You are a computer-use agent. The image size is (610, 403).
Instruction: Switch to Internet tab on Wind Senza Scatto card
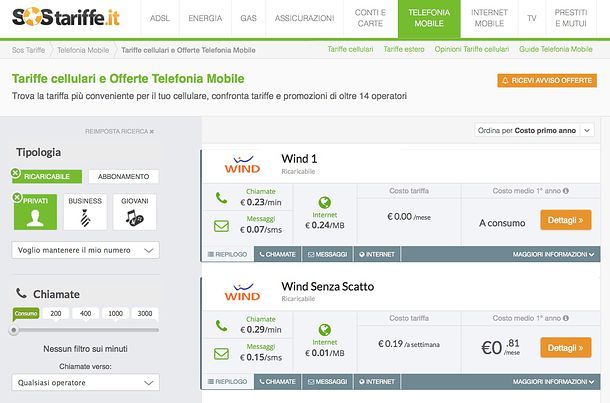(x=377, y=382)
